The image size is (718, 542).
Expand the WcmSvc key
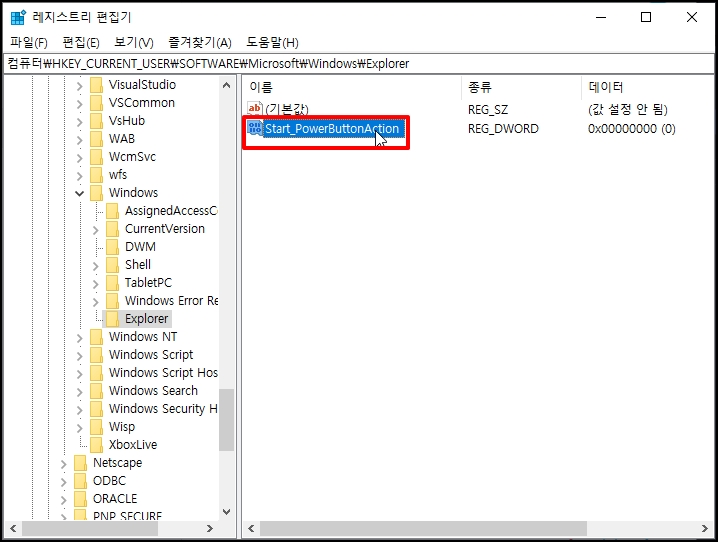79,157
